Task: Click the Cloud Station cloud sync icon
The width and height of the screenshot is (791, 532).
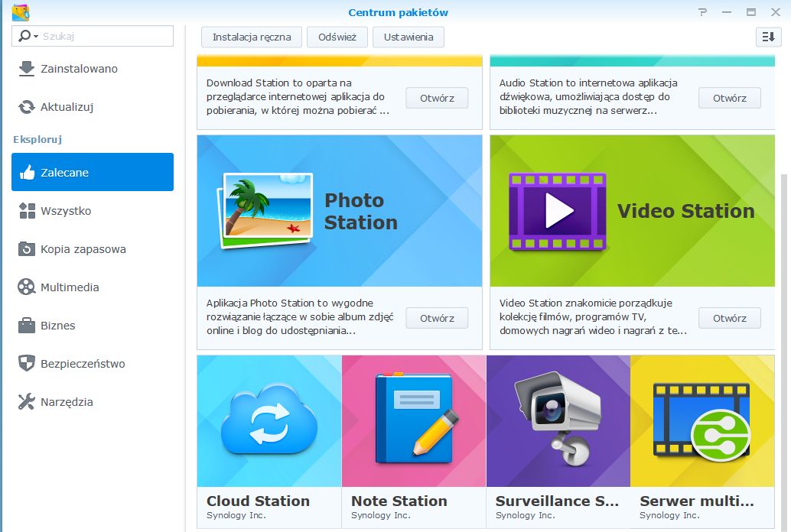Action: tap(269, 420)
